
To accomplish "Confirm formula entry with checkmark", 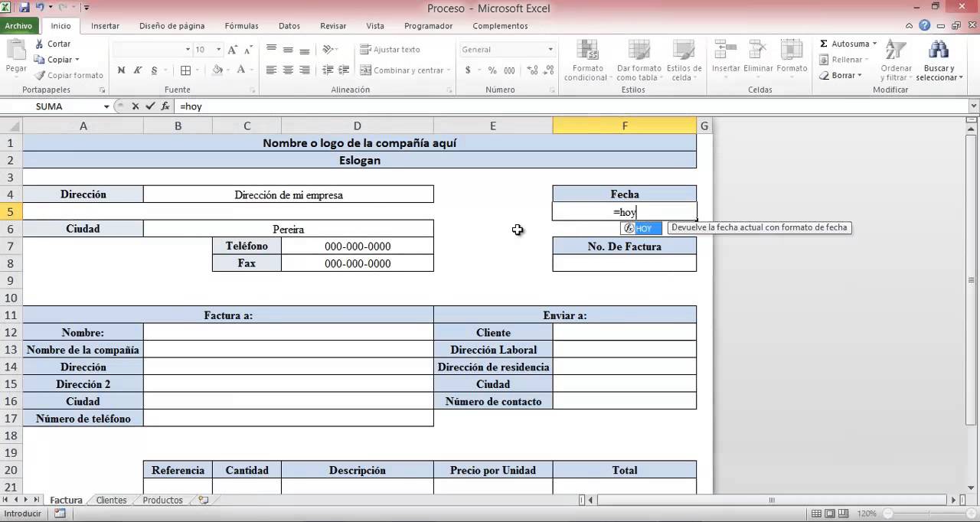I will coord(150,106).
